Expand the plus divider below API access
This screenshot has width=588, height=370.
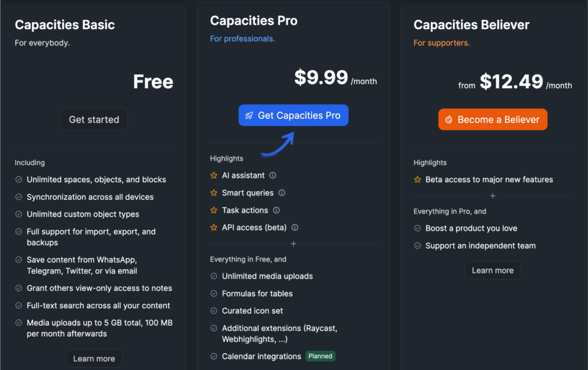coord(293,244)
